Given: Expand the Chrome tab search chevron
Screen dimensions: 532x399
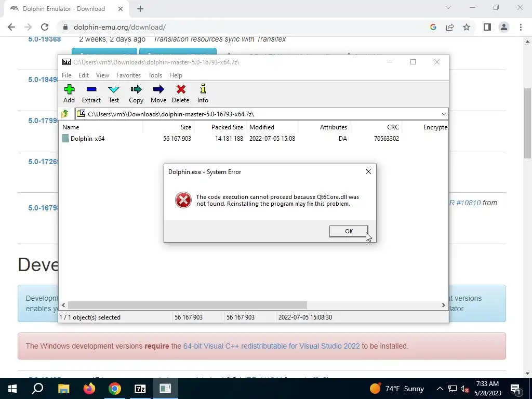Looking at the screenshot, I should (448, 7).
